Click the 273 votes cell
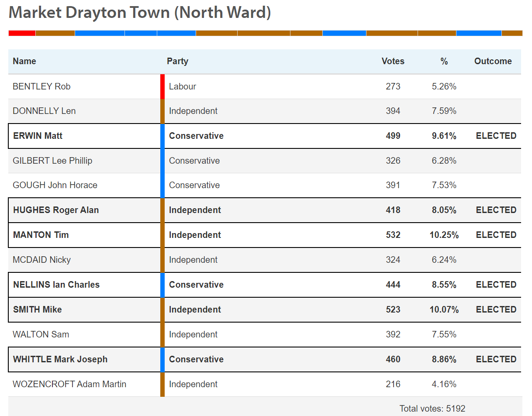The image size is (532, 416). (393, 86)
